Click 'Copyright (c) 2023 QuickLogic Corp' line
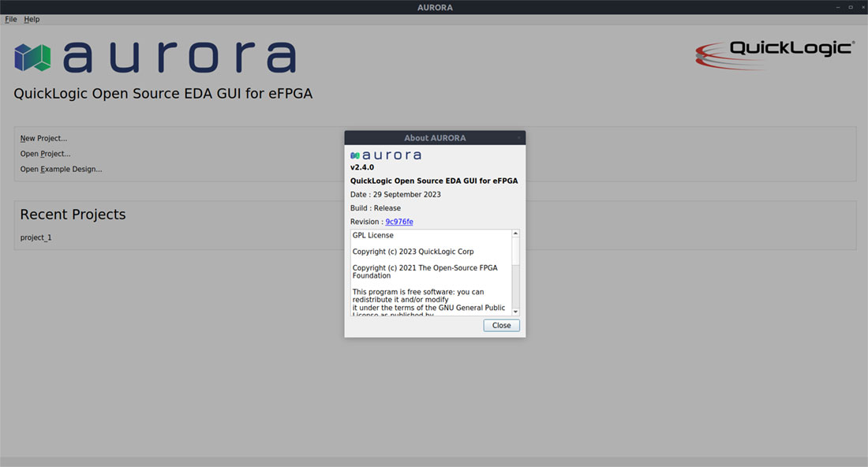The height and width of the screenshot is (467, 868). (413, 252)
